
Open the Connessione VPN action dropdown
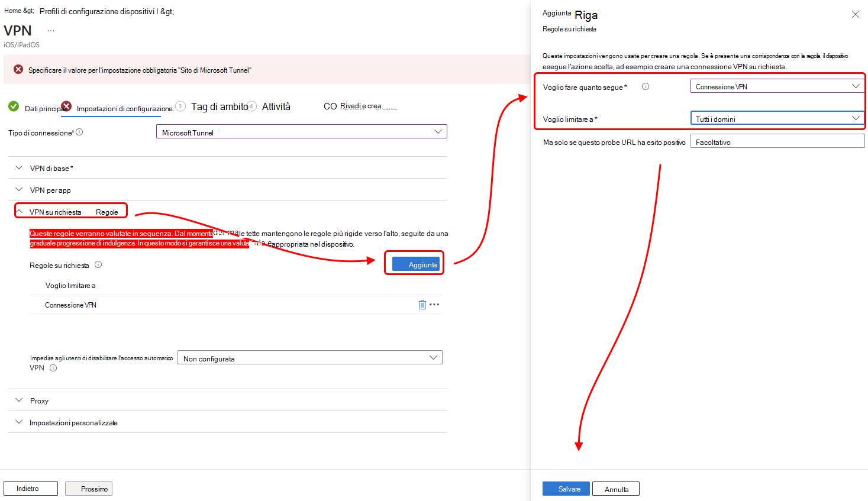click(777, 86)
